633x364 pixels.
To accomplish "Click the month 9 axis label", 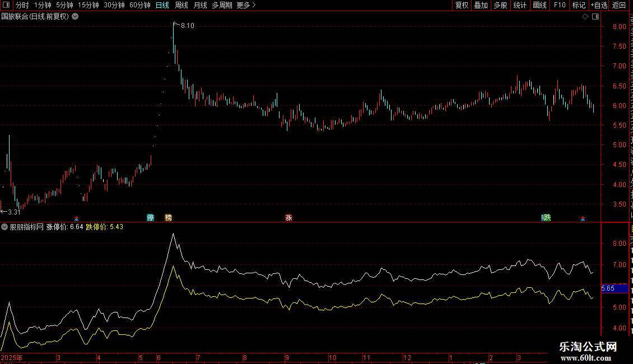I will click(287, 358).
